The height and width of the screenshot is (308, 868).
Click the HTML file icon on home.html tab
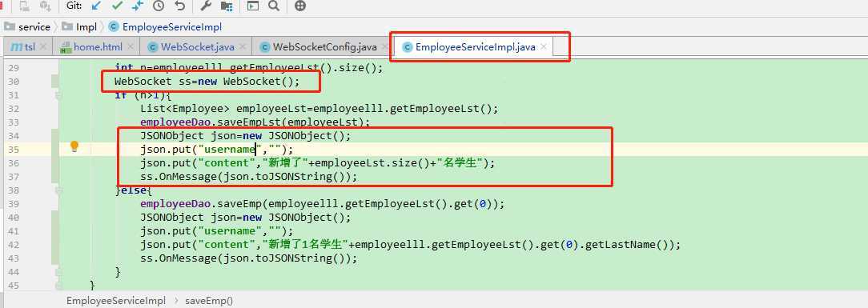(x=66, y=47)
